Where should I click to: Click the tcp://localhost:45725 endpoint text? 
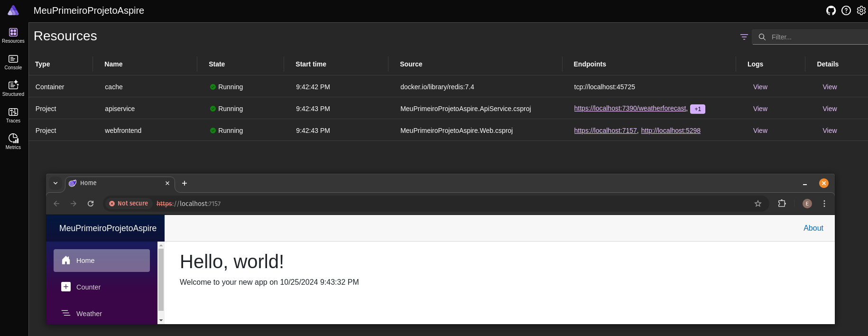point(604,87)
